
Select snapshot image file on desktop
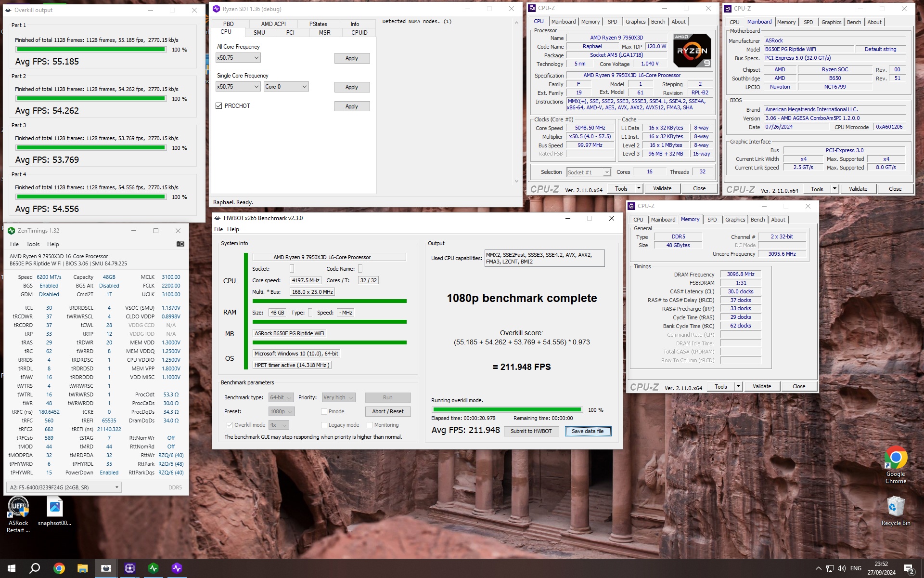pos(55,512)
